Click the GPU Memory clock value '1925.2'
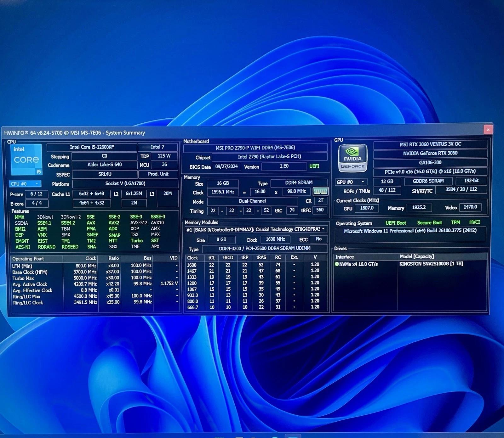 (x=419, y=207)
